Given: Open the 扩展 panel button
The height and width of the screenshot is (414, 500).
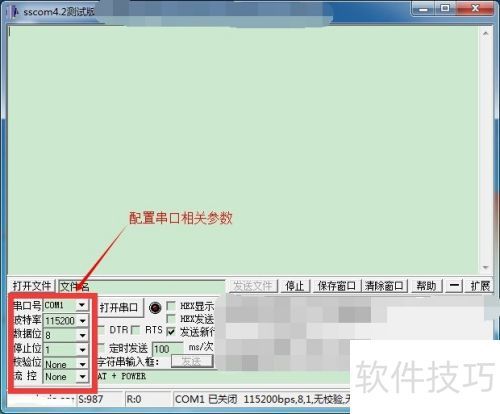Looking at the screenshot, I should click(479, 286).
